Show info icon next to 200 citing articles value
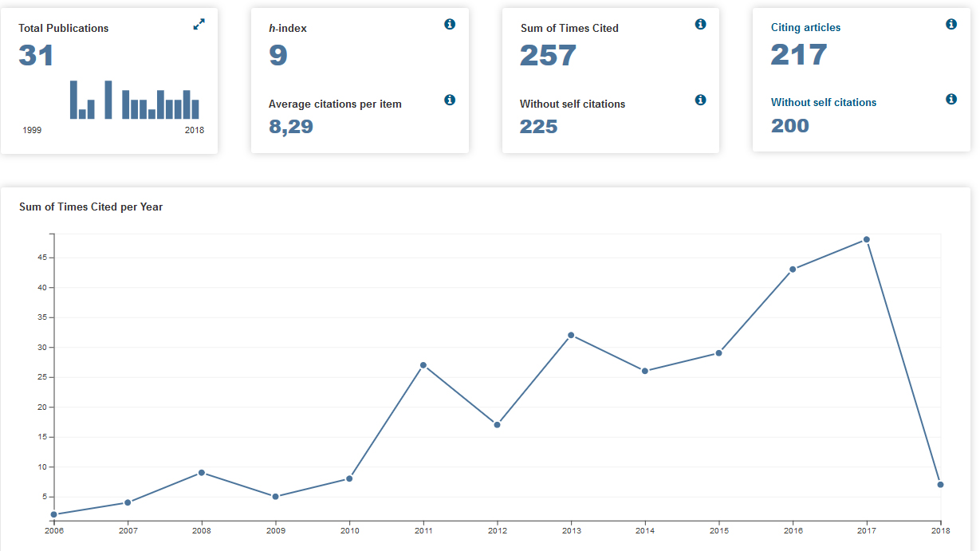The image size is (980, 551). click(x=951, y=99)
